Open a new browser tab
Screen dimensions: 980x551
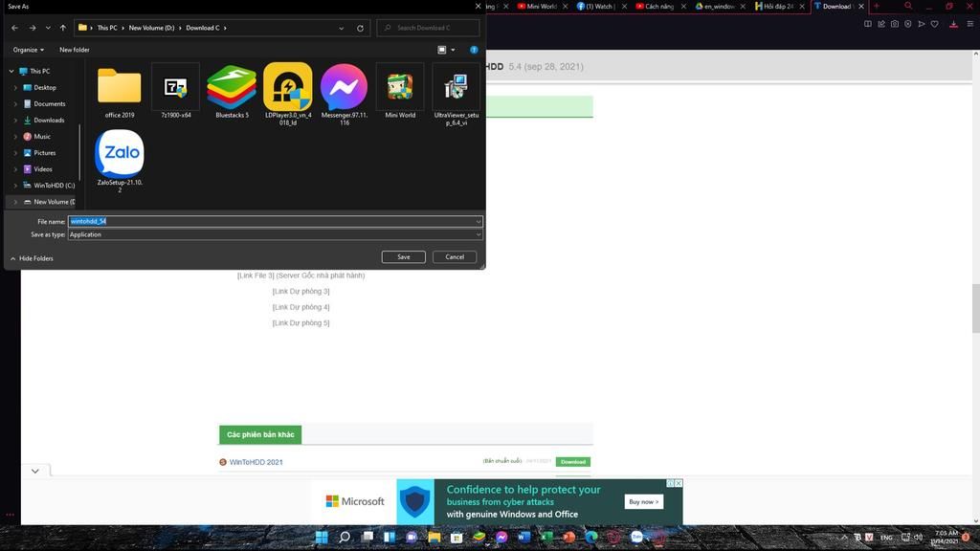tap(877, 7)
